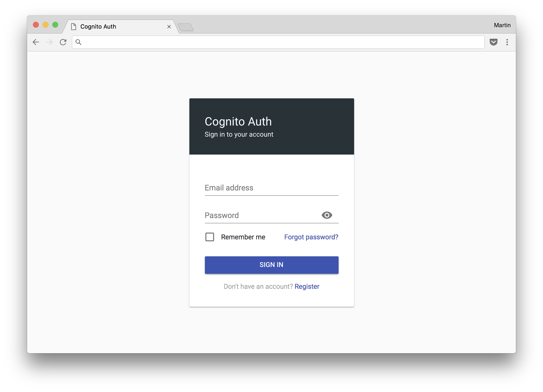Click the search magnifier in the address bar
Screen dimensions: 543x392
[x=78, y=42]
